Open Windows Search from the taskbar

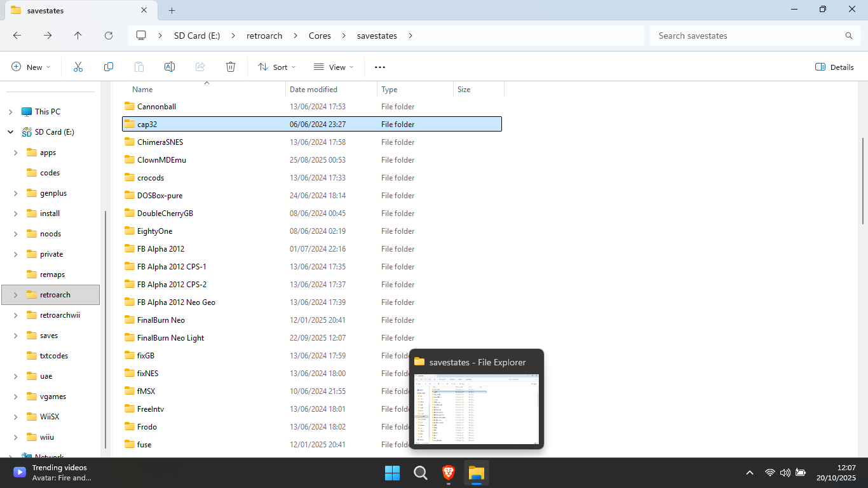(x=420, y=473)
